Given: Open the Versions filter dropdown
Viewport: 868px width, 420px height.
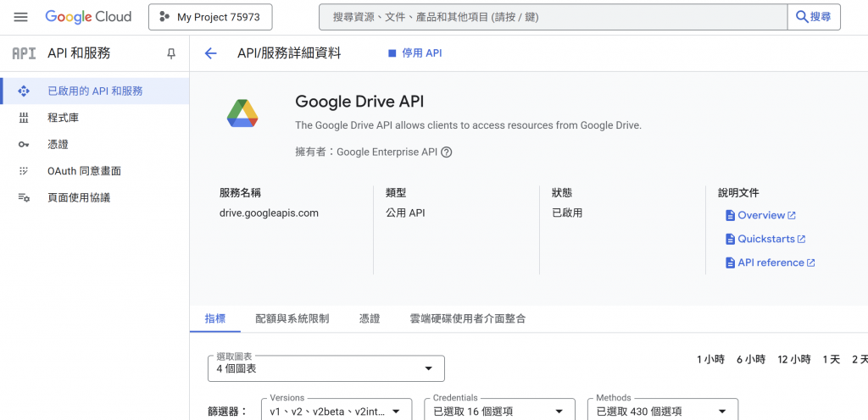Looking at the screenshot, I should (337, 412).
